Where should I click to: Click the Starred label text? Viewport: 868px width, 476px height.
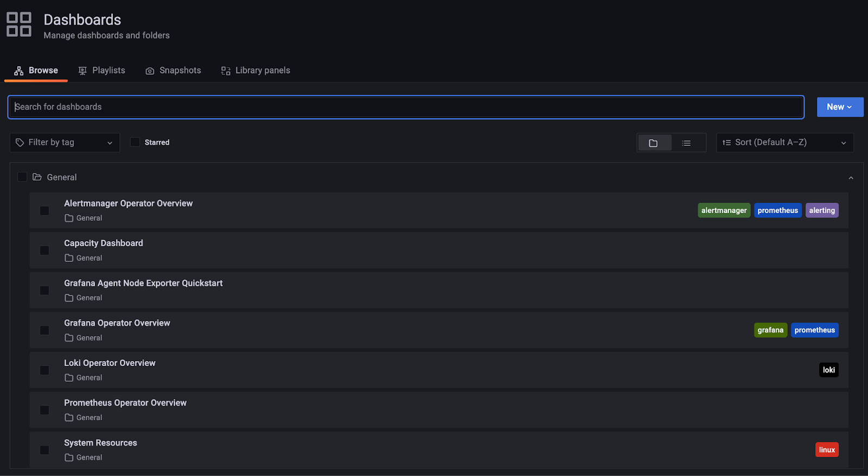pyautogui.click(x=157, y=143)
